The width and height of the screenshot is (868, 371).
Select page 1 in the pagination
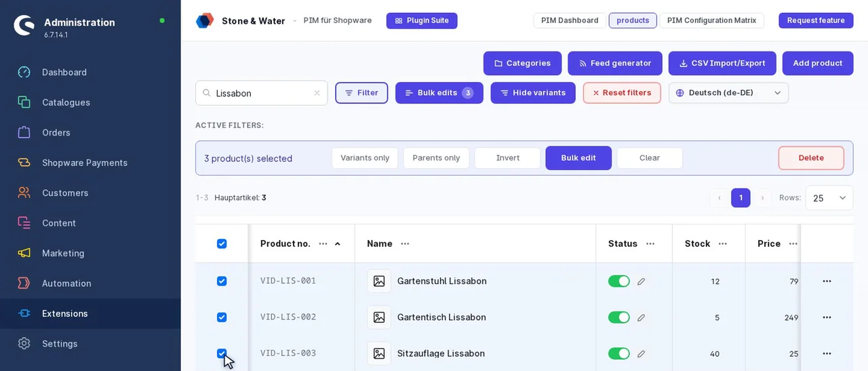[x=741, y=198]
